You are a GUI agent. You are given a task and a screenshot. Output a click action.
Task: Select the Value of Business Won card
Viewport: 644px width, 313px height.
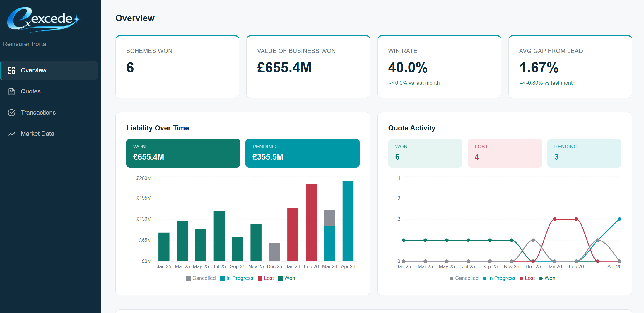308,67
